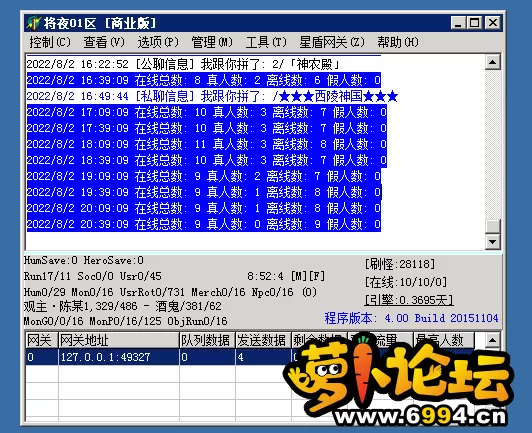Click log panel scroll up arrow
Image resolution: width=532 pixels, height=433 pixels.
(493, 62)
